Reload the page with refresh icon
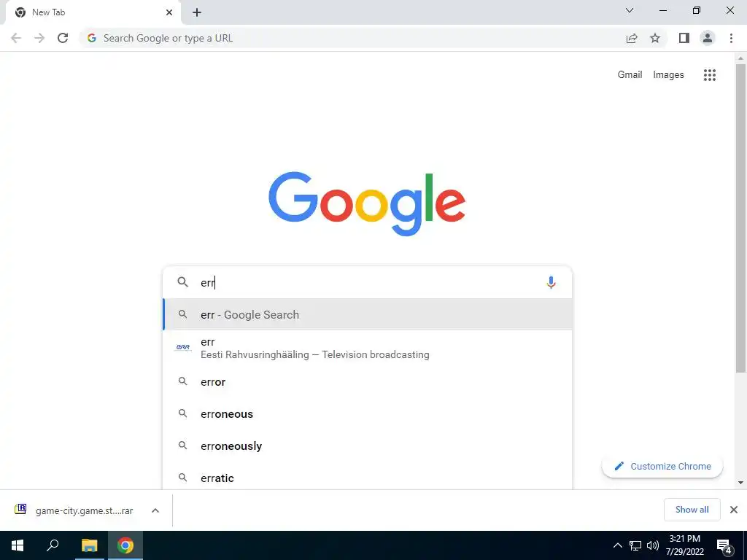Image resolution: width=747 pixels, height=560 pixels. tap(63, 38)
